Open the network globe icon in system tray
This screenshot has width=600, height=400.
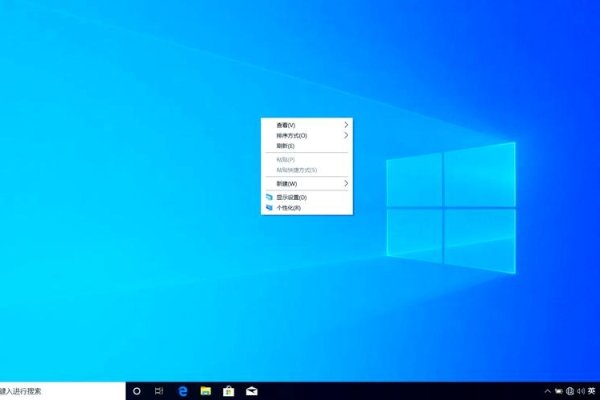(570, 391)
